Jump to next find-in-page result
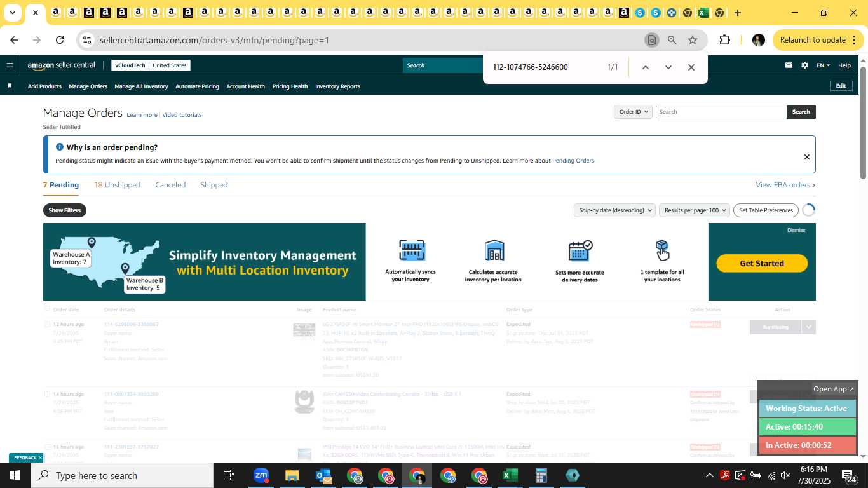Viewport: 868px width, 488px height. [x=668, y=67]
